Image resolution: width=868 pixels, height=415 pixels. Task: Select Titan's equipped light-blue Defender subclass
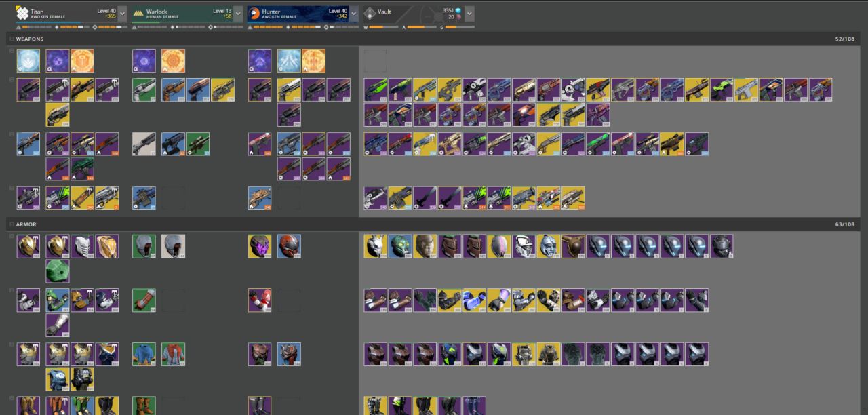[28, 60]
